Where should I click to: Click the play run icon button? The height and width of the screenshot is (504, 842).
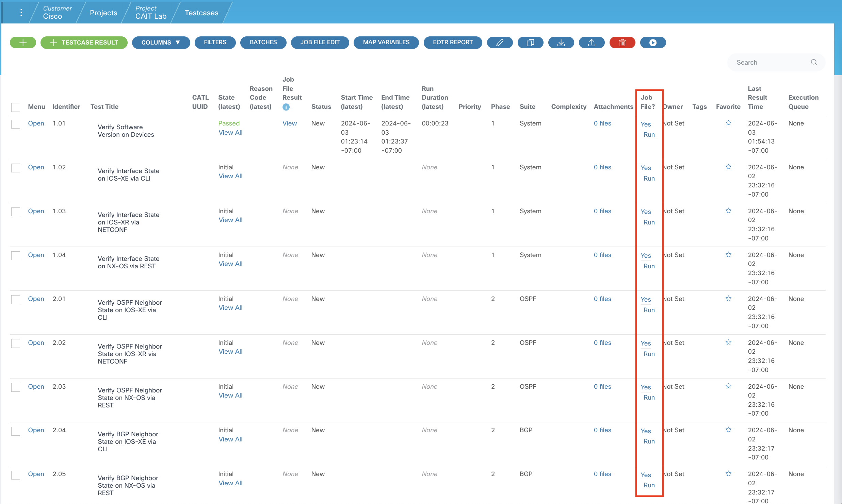coord(652,43)
